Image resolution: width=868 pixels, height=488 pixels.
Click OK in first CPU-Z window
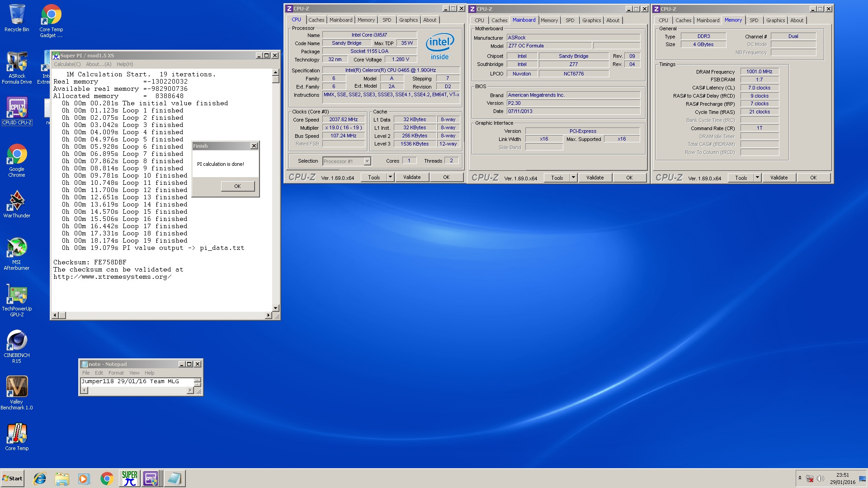(446, 177)
